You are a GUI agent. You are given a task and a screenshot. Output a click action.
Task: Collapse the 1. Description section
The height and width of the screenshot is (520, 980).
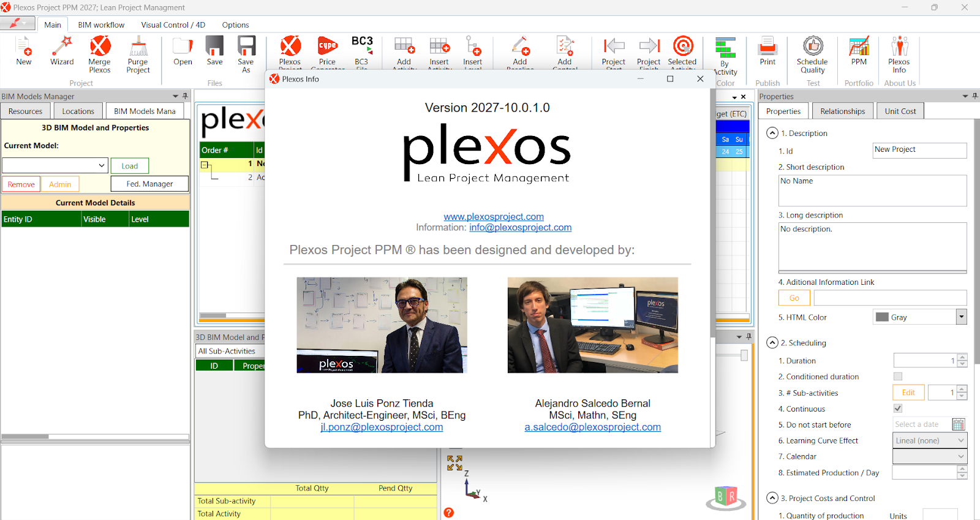pos(772,133)
